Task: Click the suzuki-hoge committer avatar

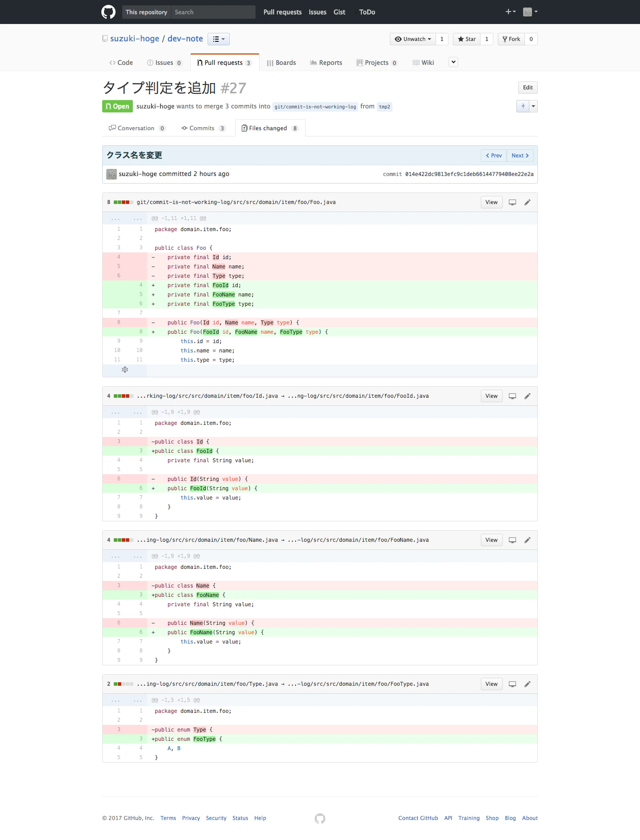Action: coord(112,174)
